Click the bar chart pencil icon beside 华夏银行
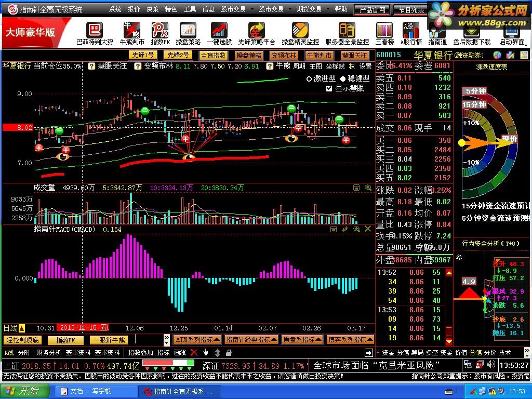Image resolution: width=532 pixels, height=399 pixels. coord(511,55)
